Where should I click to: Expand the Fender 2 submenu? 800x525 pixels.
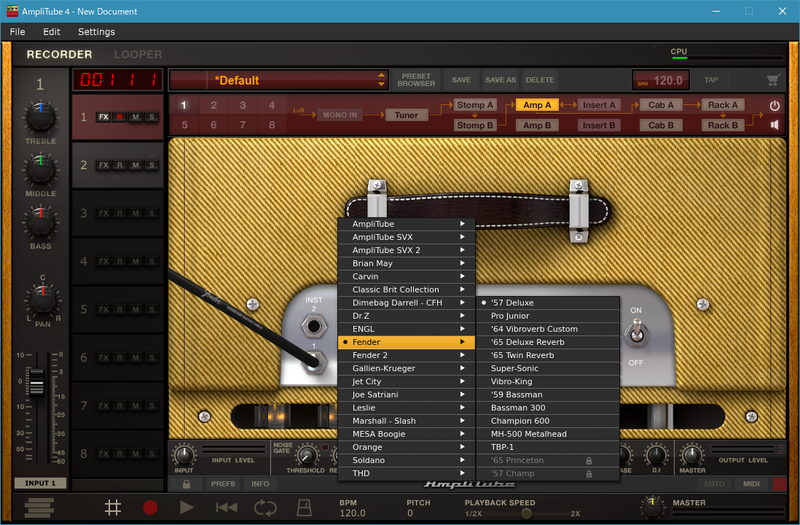click(x=407, y=355)
